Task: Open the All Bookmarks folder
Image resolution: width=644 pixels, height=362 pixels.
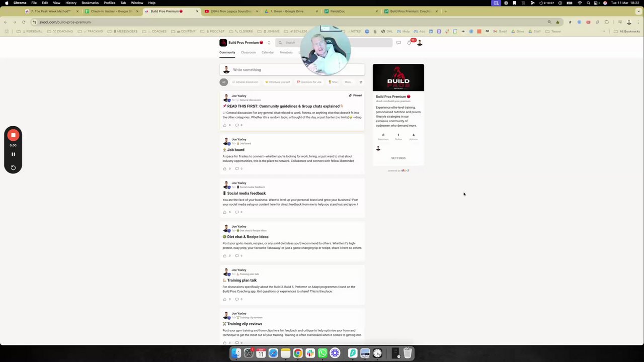Action: [x=627, y=31]
